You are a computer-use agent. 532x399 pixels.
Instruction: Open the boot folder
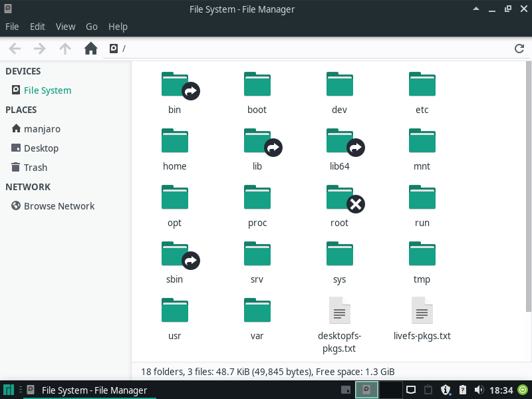[x=257, y=84]
